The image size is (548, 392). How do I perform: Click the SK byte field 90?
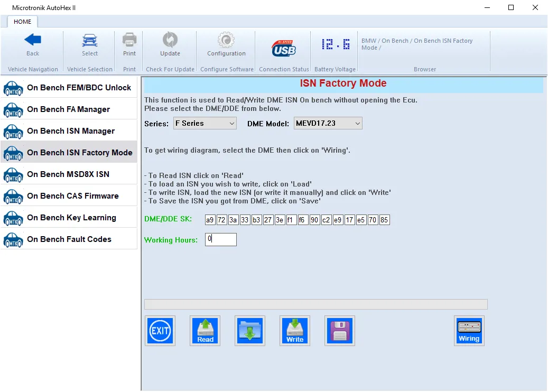click(314, 220)
